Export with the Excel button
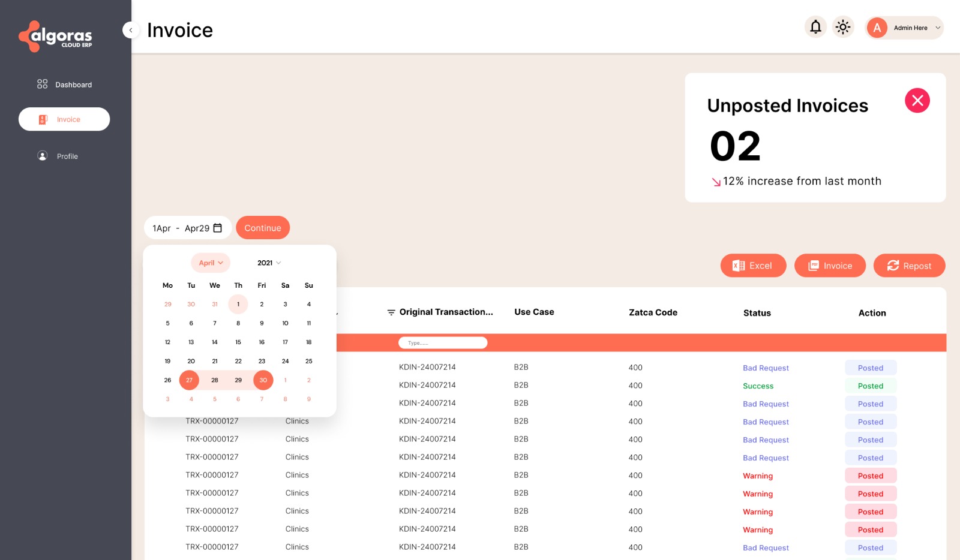The image size is (960, 560). point(753,266)
